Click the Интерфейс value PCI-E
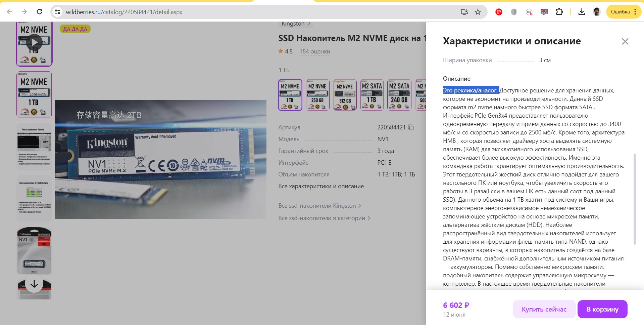 [384, 163]
